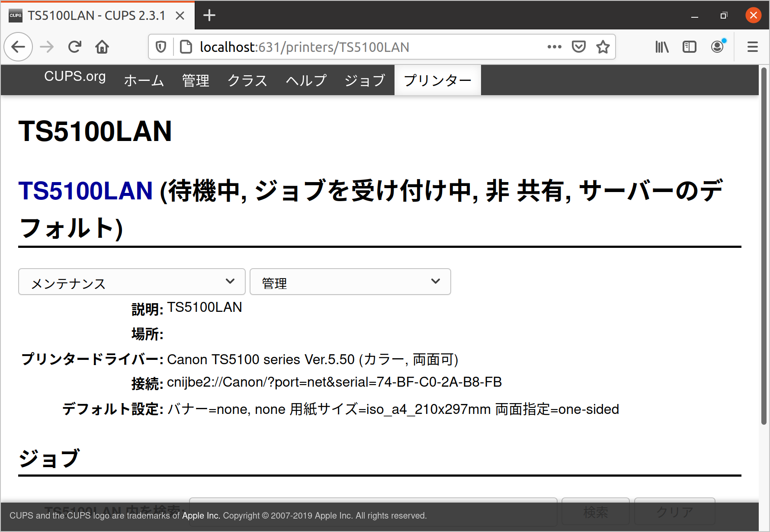Reload the current page

(74, 47)
